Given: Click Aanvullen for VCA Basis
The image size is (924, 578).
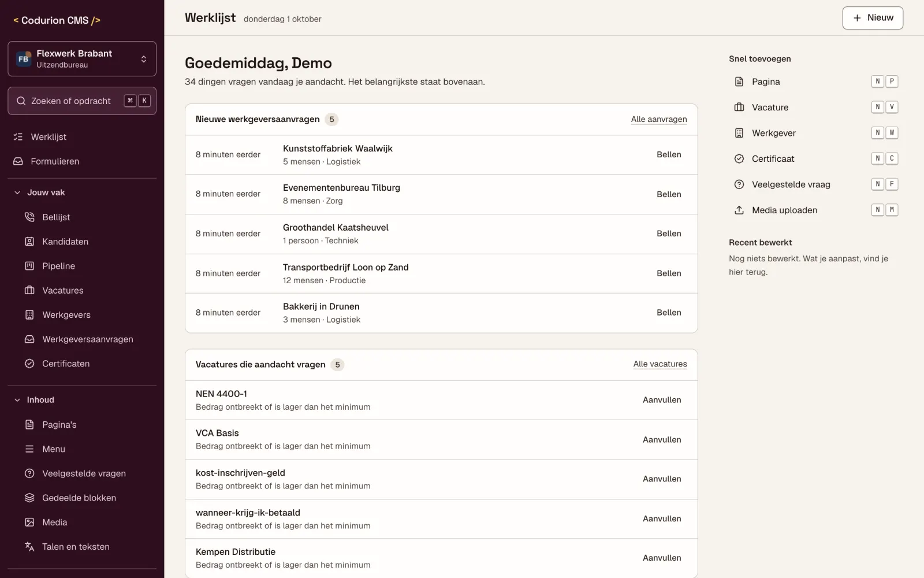Looking at the screenshot, I should click(662, 440).
